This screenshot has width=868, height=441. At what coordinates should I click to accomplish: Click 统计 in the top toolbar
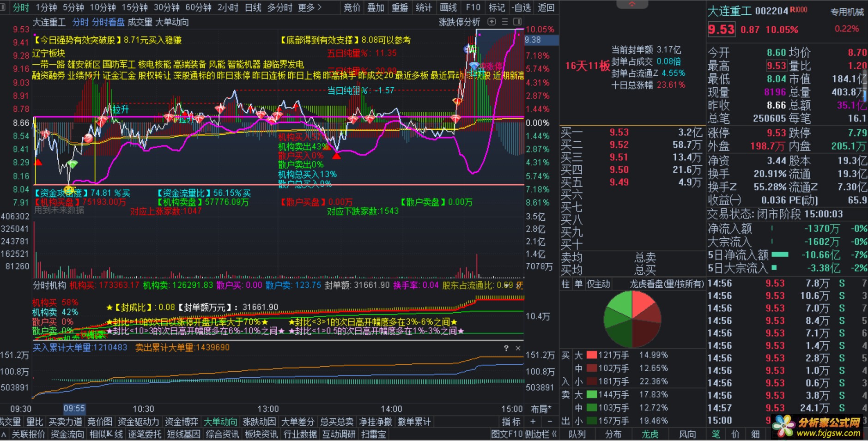424,7
